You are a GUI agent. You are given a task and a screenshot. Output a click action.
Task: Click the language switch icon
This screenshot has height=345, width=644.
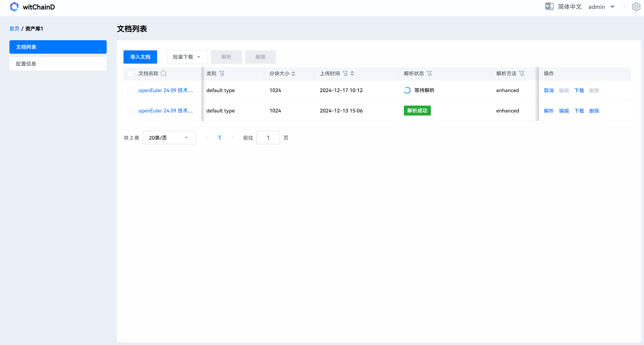(549, 7)
